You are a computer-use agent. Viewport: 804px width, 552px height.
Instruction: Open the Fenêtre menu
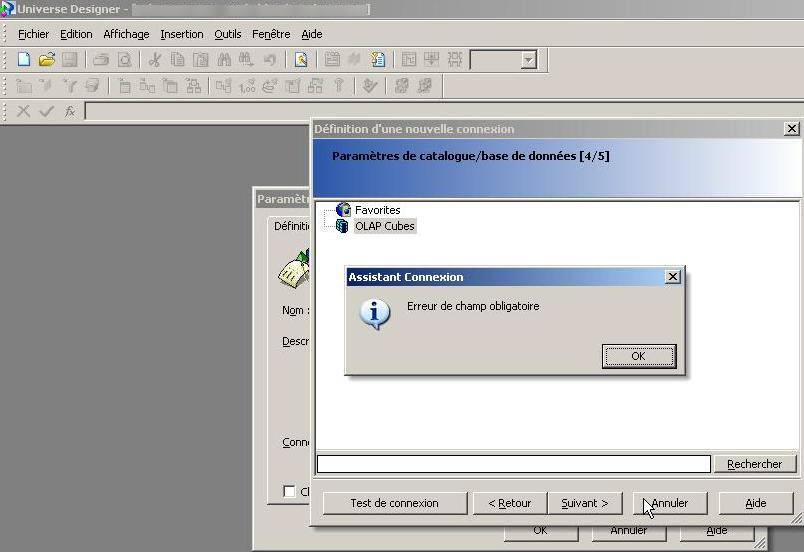(x=271, y=34)
